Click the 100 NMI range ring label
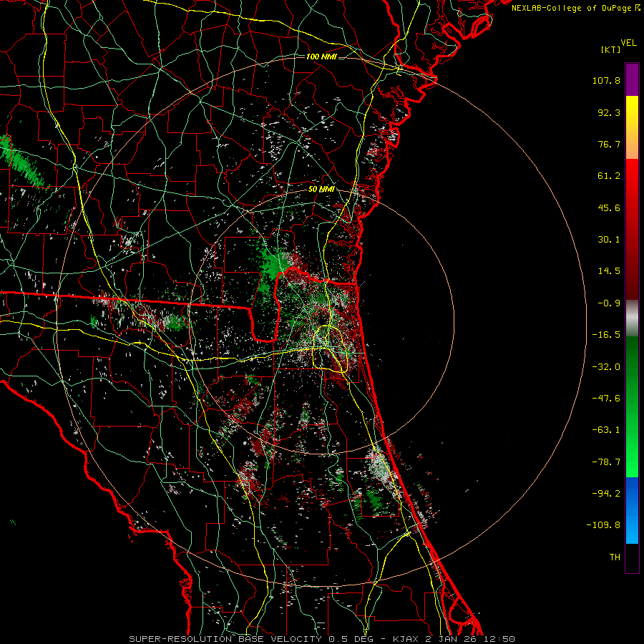The width and height of the screenshot is (644, 644). point(321,57)
